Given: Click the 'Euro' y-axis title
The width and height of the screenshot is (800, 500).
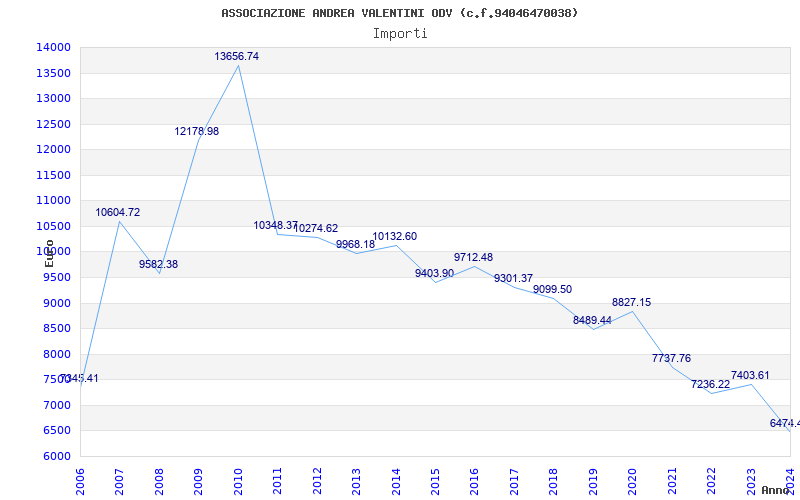Looking at the screenshot, I should [x=49, y=254].
